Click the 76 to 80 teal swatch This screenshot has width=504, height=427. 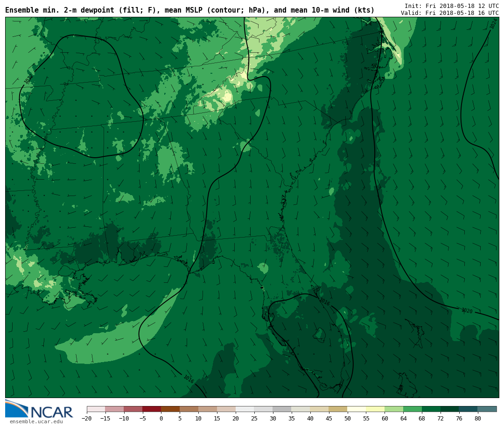tap(469, 409)
